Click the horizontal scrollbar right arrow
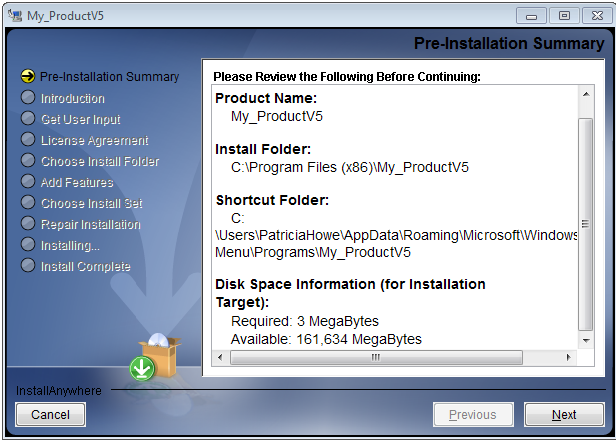 pyautogui.click(x=571, y=357)
